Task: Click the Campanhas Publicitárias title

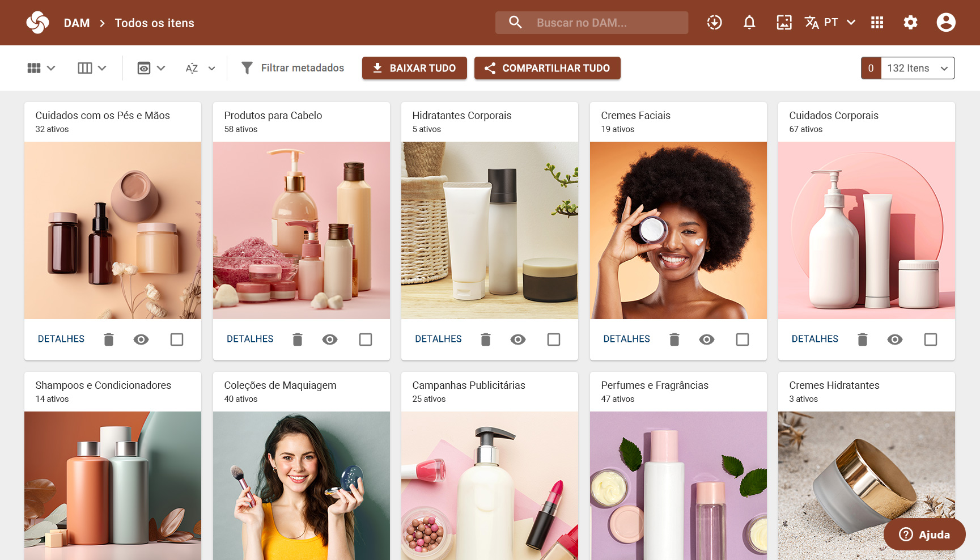Action: click(469, 385)
